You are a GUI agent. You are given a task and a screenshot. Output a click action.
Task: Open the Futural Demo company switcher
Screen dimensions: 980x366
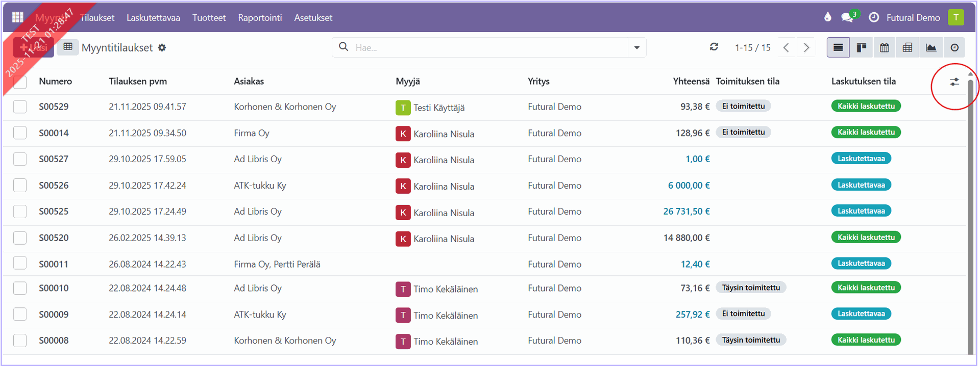click(x=913, y=17)
